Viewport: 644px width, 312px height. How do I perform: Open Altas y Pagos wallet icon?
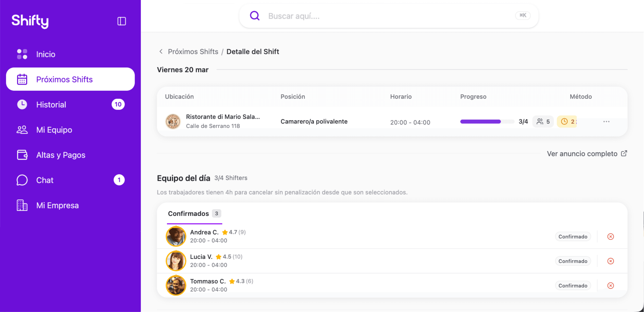coord(22,155)
